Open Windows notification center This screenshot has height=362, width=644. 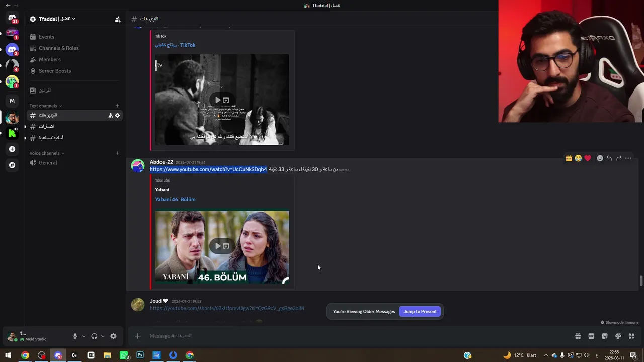[x=633, y=355]
